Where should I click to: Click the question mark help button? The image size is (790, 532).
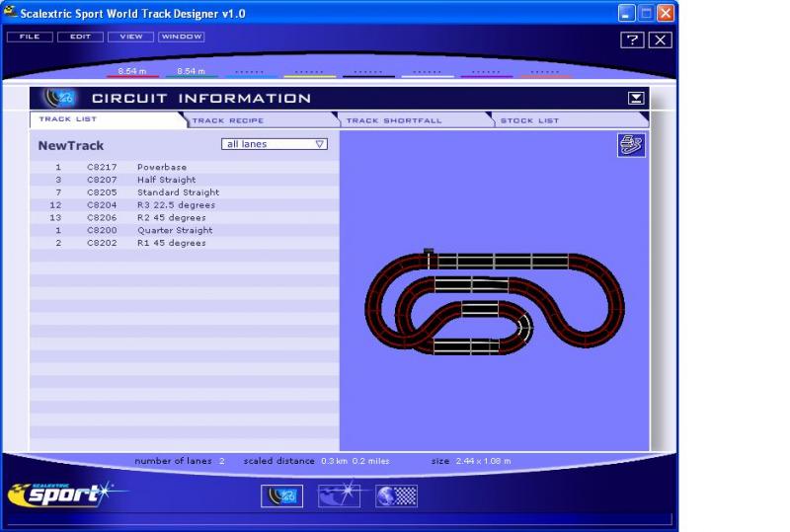[x=631, y=39]
